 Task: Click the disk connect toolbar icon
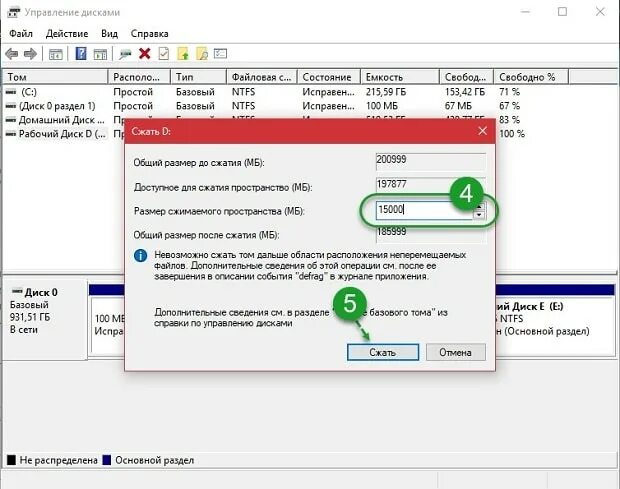[x=125, y=54]
